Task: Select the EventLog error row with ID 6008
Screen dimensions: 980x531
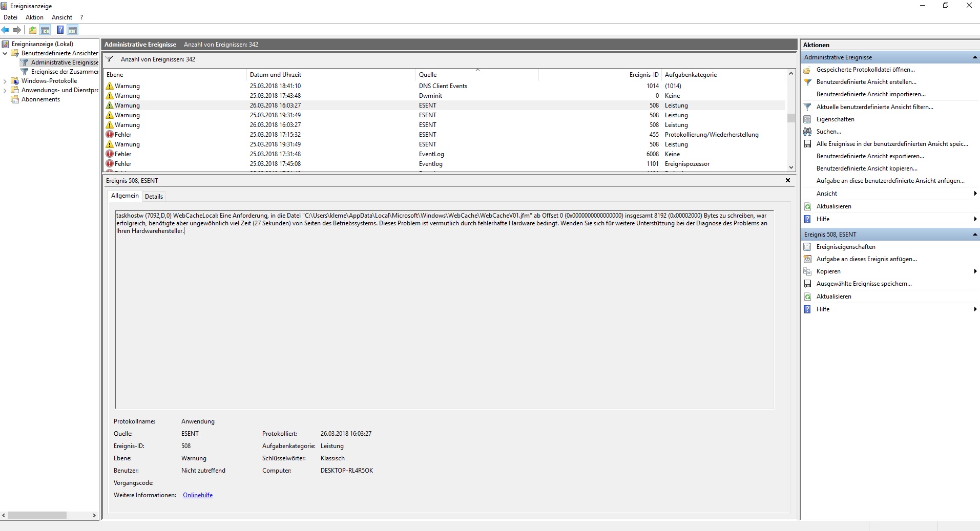Action: coord(444,154)
